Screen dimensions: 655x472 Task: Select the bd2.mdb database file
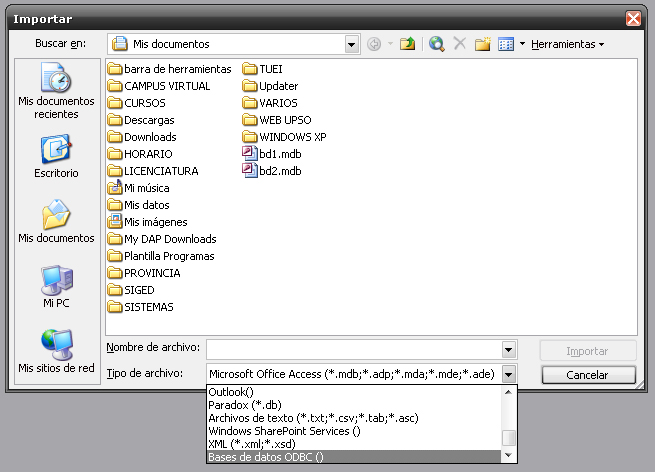coord(272,171)
